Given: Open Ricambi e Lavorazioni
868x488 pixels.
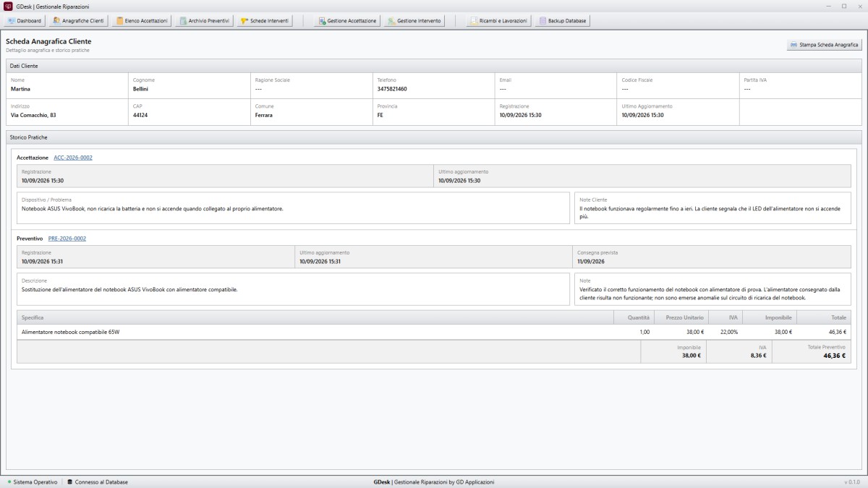Looking at the screenshot, I should pyautogui.click(x=498, y=21).
